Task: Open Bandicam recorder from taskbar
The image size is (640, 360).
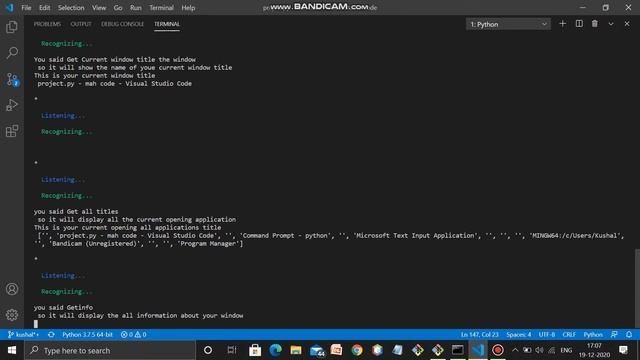Action: coord(498,350)
